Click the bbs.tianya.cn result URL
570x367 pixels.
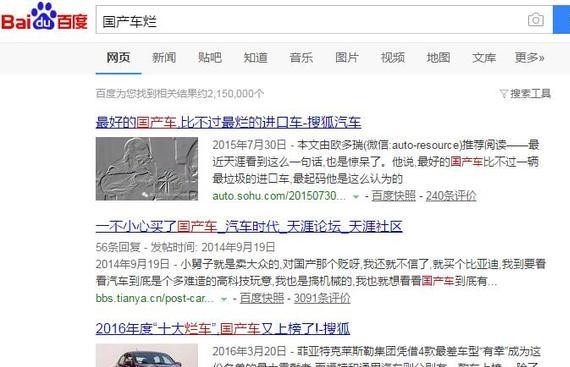pos(155,298)
